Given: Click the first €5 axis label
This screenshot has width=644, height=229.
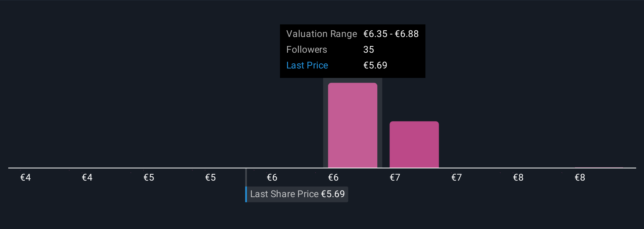Looking at the screenshot, I should tap(149, 177).
